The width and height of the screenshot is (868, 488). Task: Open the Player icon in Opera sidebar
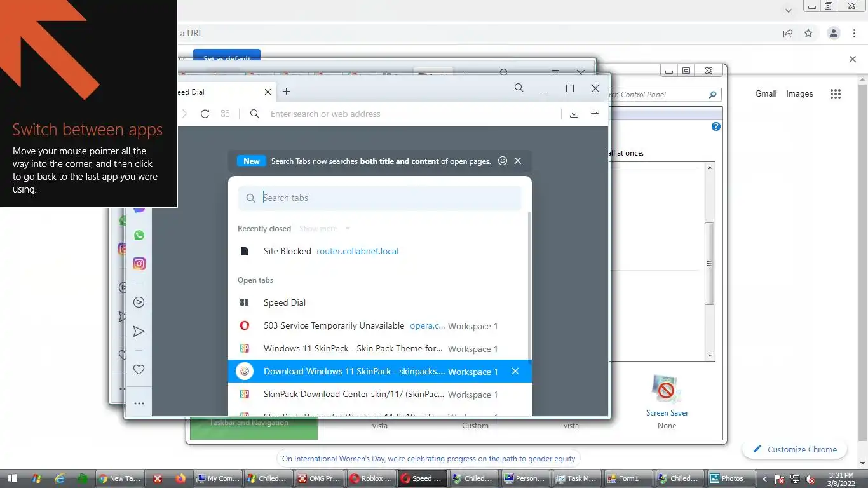click(139, 302)
